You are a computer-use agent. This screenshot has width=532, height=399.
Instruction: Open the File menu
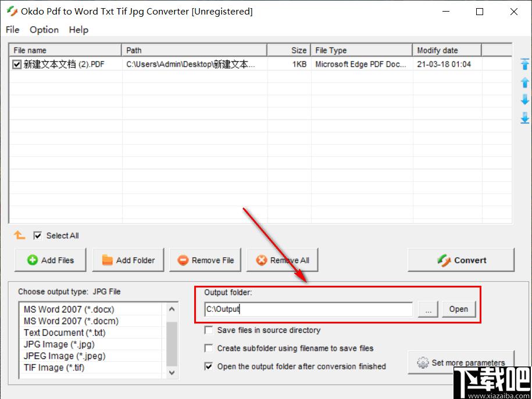[13, 30]
